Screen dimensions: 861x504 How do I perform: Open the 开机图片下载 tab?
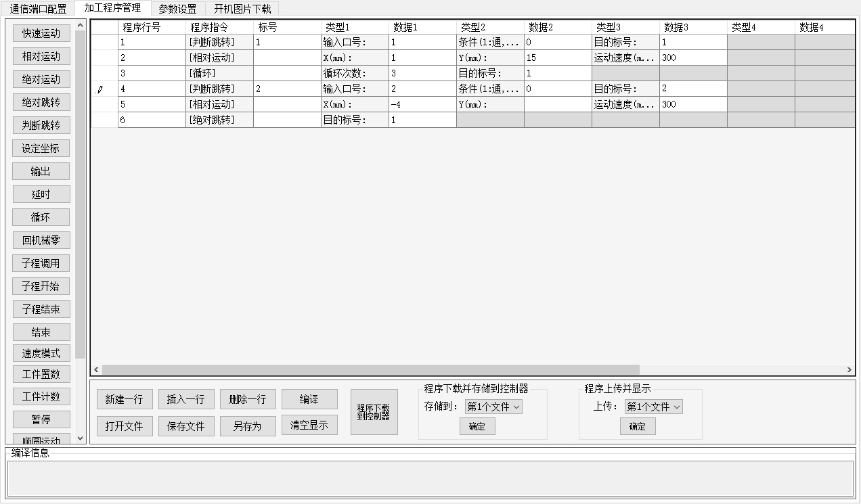click(242, 9)
